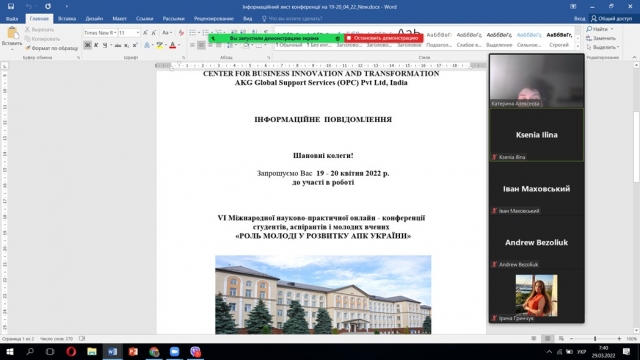The image size is (640, 360).
Task: Cut selection with Вырезать
Action: click(39, 30)
